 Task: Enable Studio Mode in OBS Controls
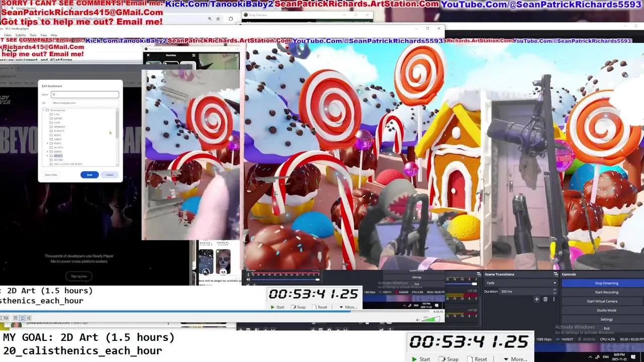pos(606,310)
